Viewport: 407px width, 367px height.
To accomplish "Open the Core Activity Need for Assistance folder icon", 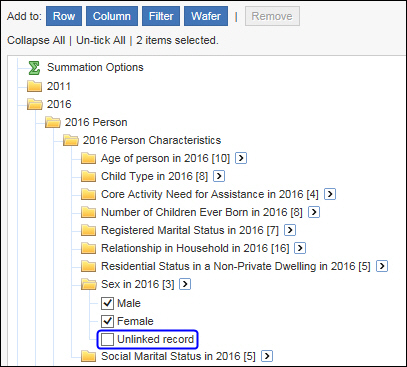I will 88,194.
